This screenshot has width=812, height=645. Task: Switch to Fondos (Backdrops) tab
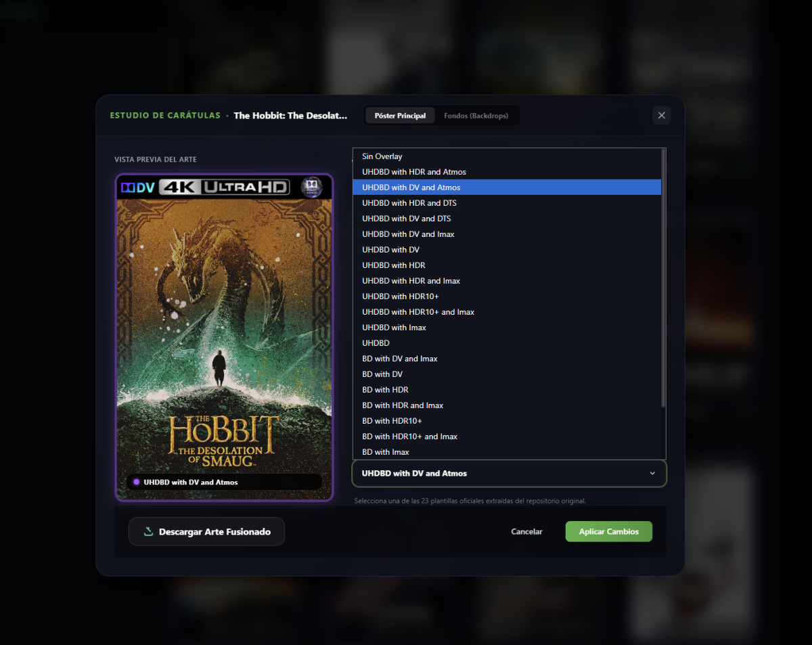[x=476, y=116]
